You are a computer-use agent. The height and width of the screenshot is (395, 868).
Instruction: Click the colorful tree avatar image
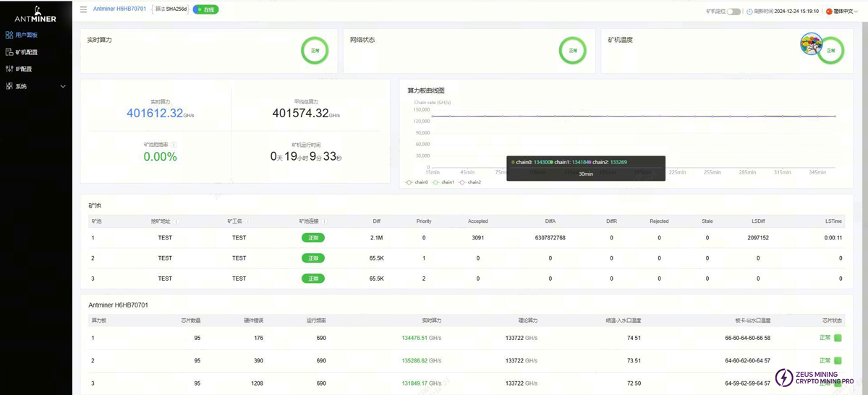pos(811,43)
